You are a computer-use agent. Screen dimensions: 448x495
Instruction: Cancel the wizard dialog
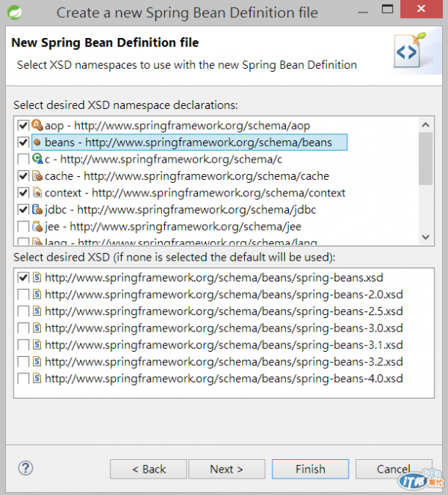393,469
